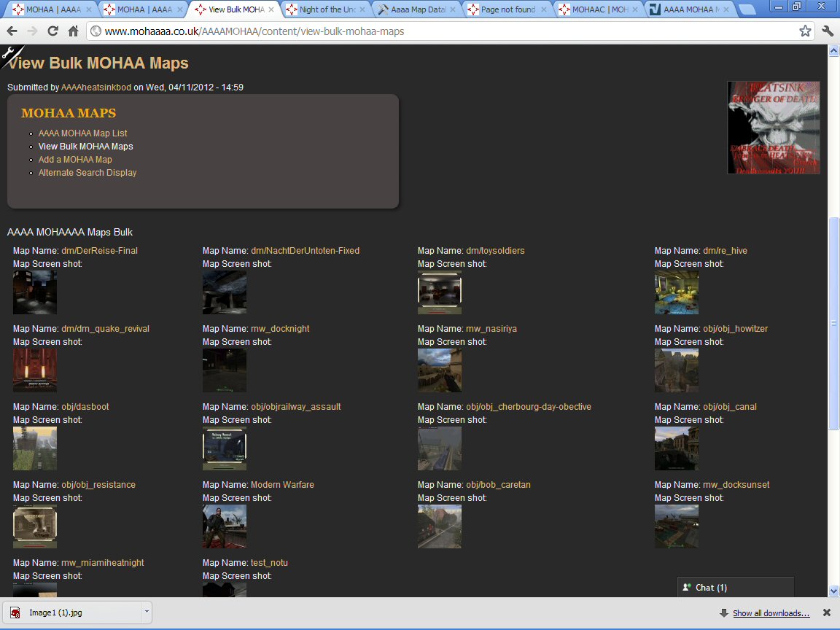View the obj_canal screenshot thumbnail
The height and width of the screenshot is (630, 840).
(676, 448)
